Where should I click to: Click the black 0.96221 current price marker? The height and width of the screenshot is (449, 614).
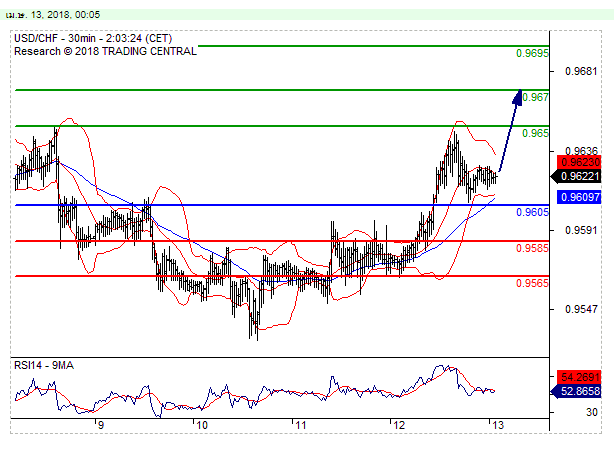tap(576, 177)
